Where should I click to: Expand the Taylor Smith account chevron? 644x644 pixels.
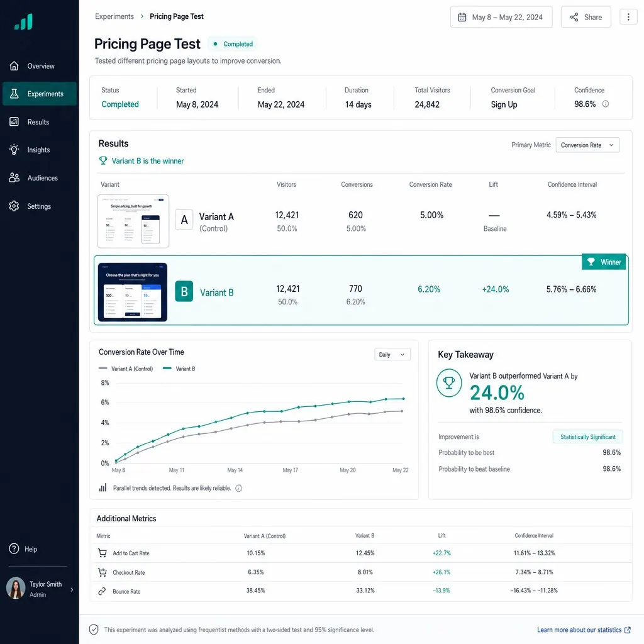[72, 589]
